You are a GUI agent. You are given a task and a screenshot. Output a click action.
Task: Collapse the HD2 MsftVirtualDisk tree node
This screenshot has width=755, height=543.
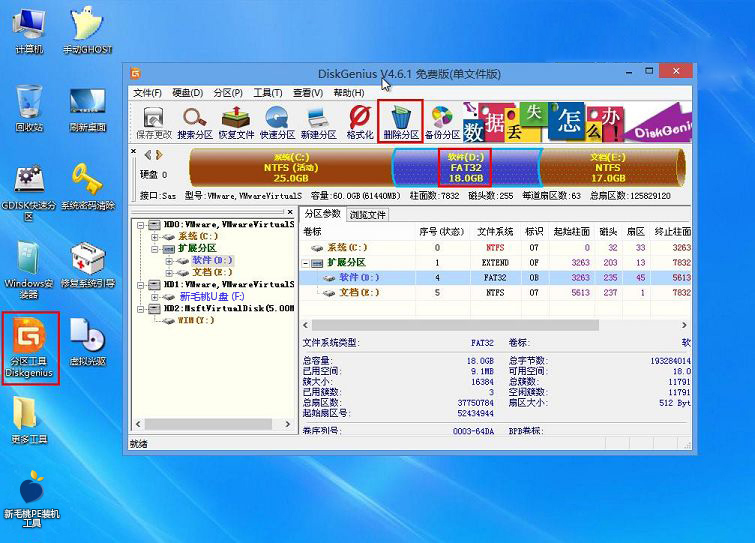coord(140,309)
